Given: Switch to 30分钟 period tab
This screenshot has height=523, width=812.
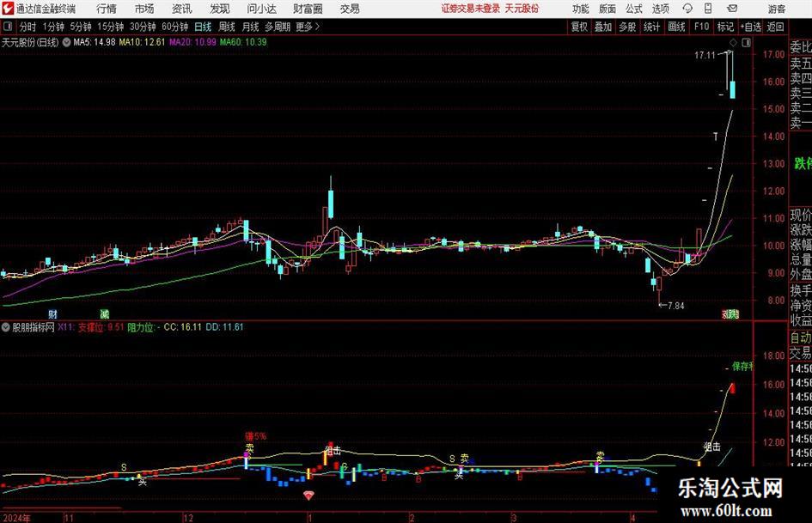Looking at the screenshot, I should [143, 27].
